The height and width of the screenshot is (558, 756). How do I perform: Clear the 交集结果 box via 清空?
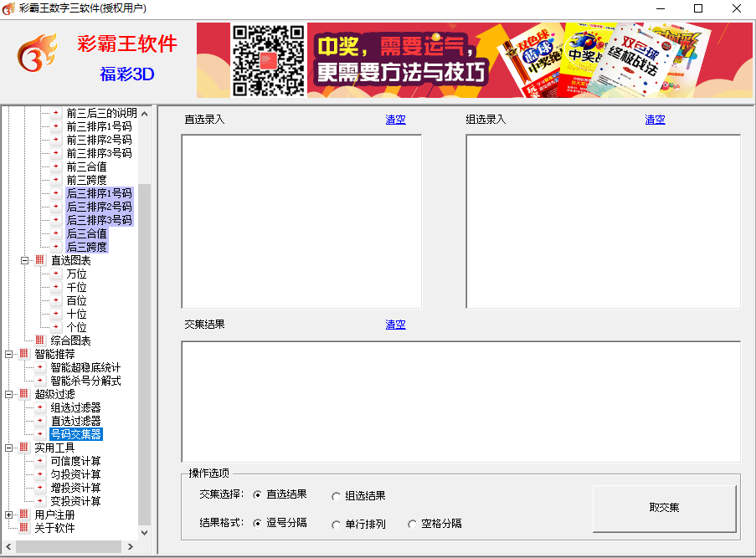[395, 325]
